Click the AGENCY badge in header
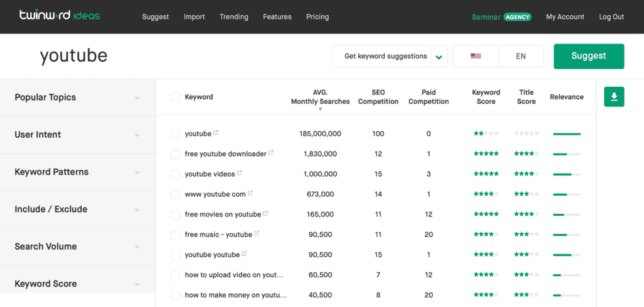The width and height of the screenshot is (644, 307). pyautogui.click(x=517, y=17)
